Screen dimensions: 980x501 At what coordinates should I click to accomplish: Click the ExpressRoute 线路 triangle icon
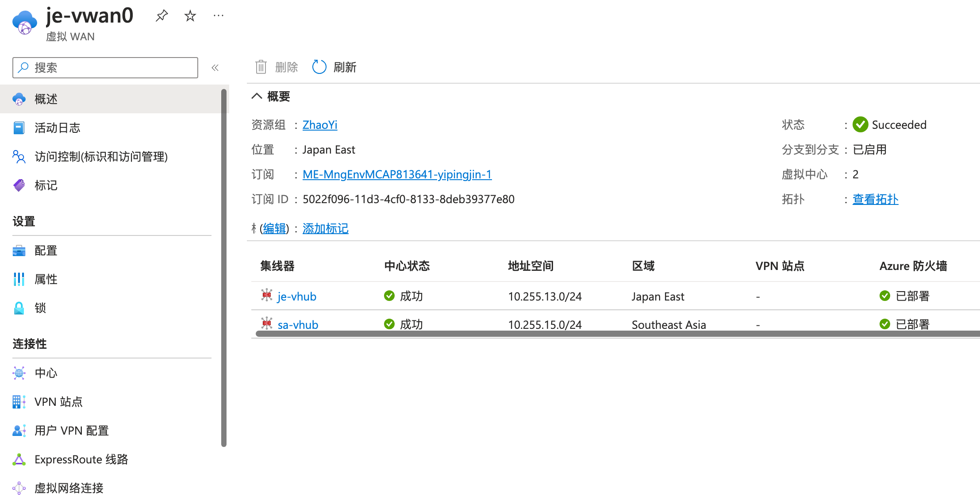(19, 459)
